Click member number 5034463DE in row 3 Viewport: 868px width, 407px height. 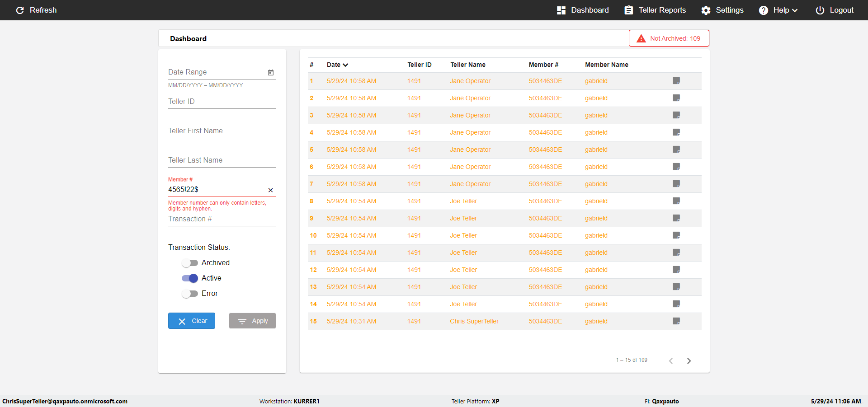click(545, 115)
